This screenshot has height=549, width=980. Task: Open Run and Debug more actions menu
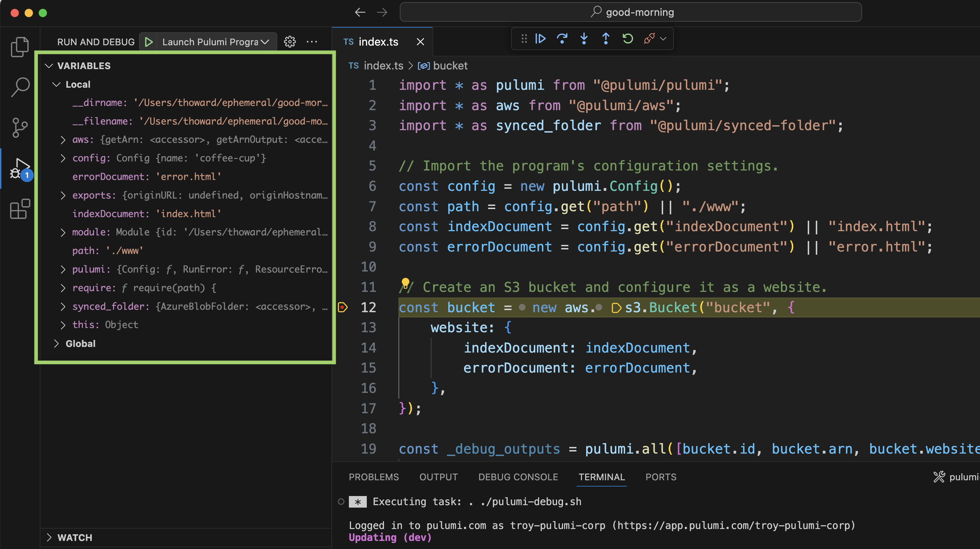point(312,42)
